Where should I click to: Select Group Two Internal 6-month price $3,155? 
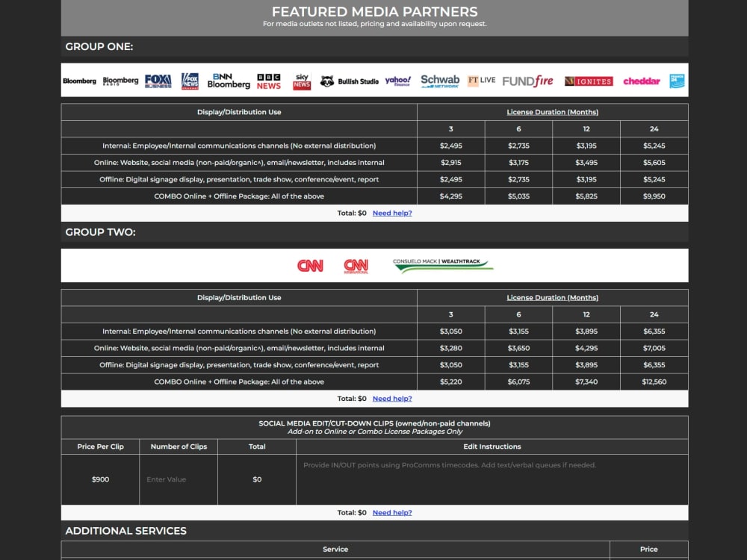click(x=519, y=332)
